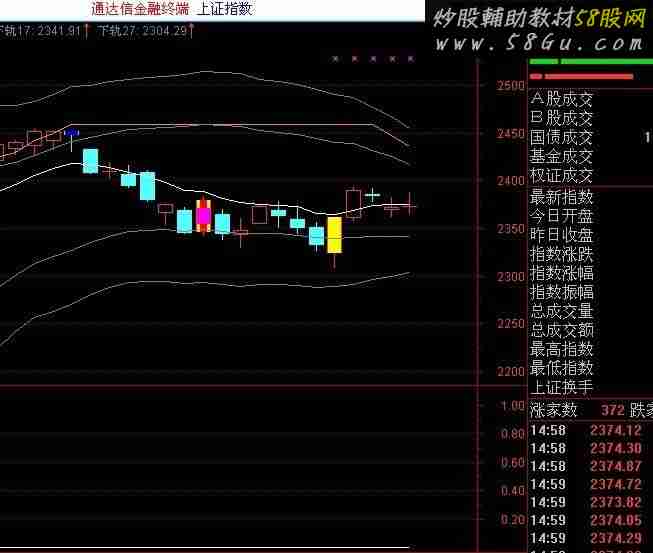Click the 0.60 sub-chart axis label

(x=512, y=463)
